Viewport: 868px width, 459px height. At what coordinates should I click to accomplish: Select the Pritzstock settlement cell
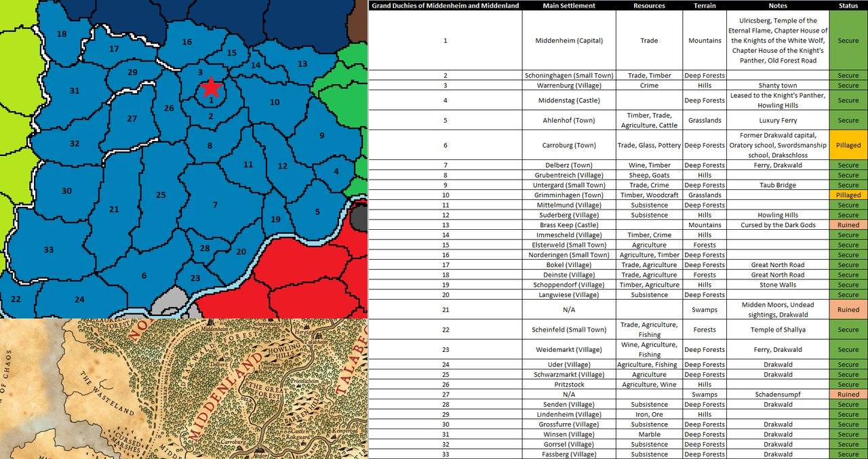click(569, 384)
